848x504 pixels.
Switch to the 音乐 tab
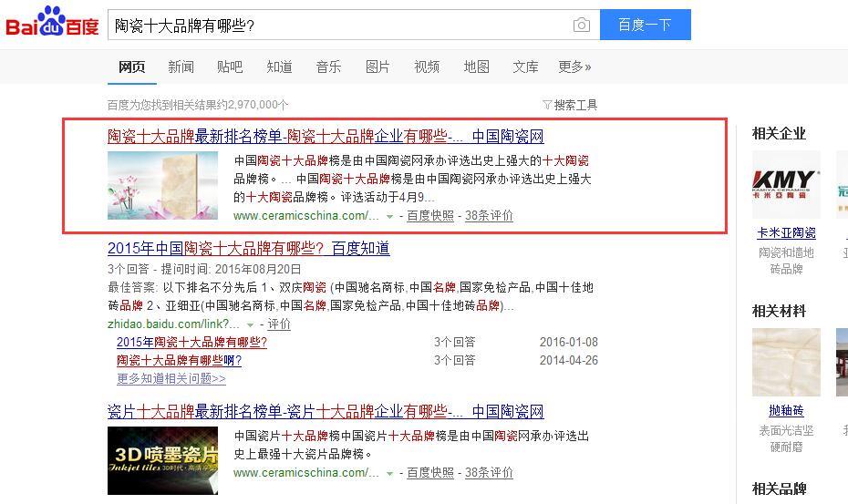[x=328, y=67]
